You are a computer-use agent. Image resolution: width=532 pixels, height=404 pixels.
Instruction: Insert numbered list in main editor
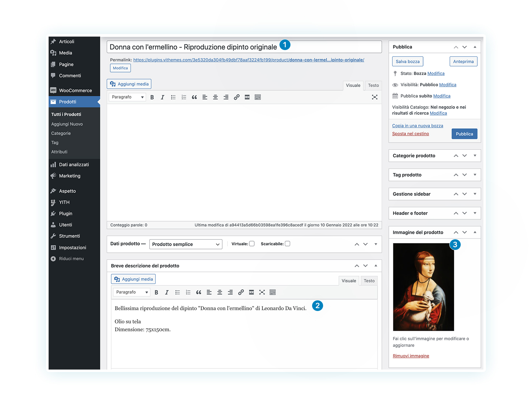(184, 97)
